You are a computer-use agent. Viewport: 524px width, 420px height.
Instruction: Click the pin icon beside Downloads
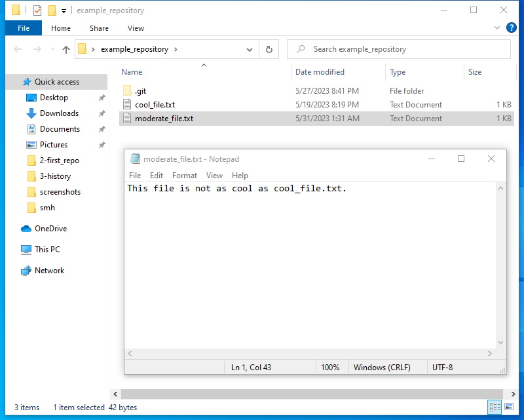pyautogui.click(x=102, y=113)
